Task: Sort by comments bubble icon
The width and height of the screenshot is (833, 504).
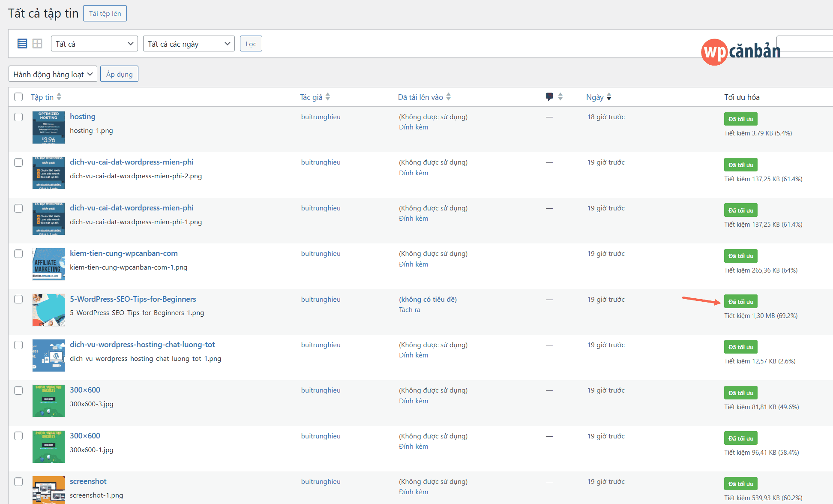Action: pos(549,97)
